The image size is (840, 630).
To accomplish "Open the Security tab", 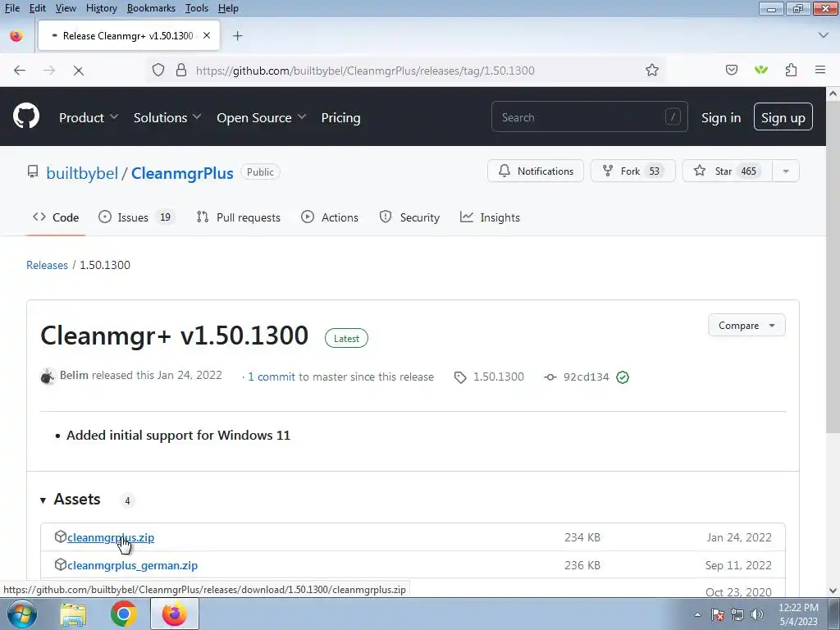I will 409,217.
